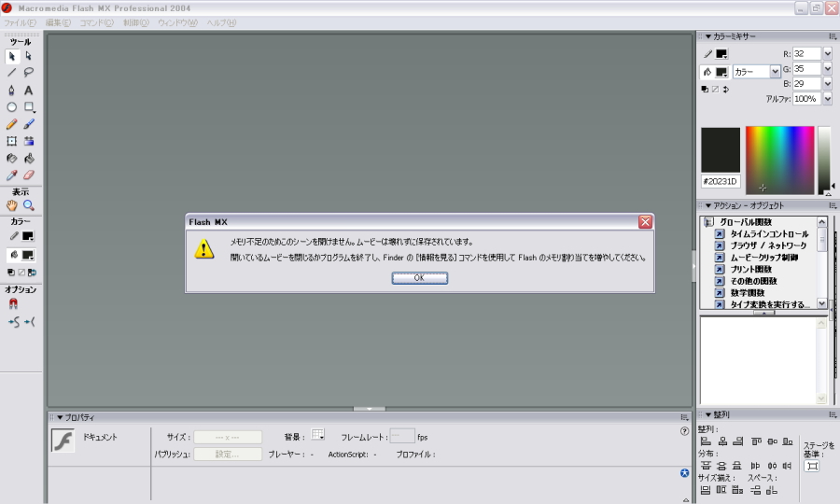Collapse the カラーミキサー panel

tap(708, 36)
